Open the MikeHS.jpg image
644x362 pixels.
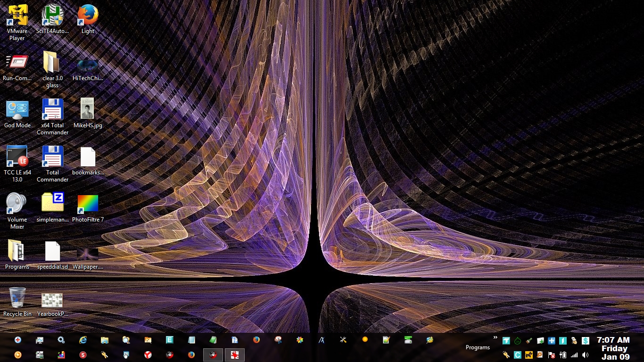point(87,109)
